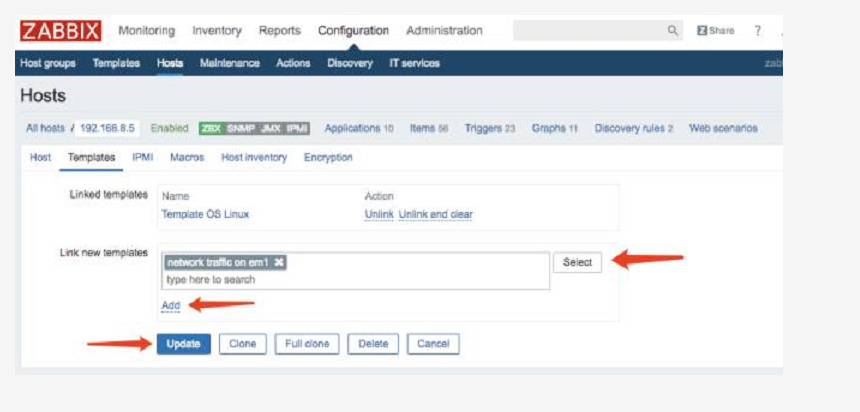Image resolution: width=860 pixels, height=412 pixels.
Task: Click the Zabbix logo
Action: pos(61,31)
